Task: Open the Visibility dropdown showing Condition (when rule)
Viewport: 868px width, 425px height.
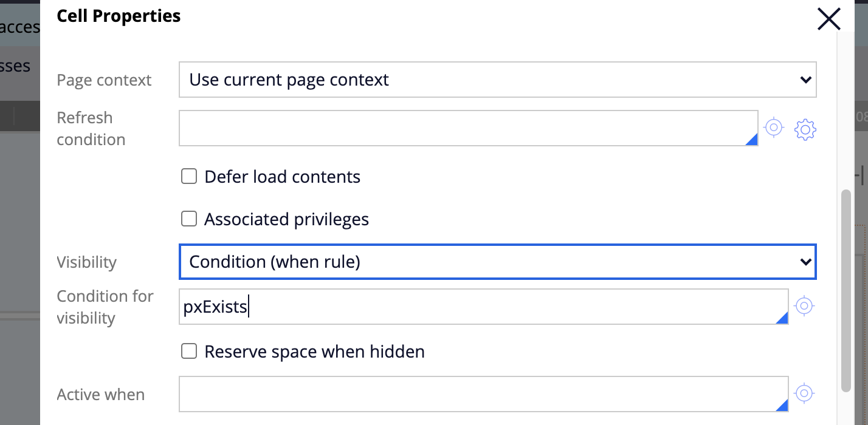Action: click(497, 262)
